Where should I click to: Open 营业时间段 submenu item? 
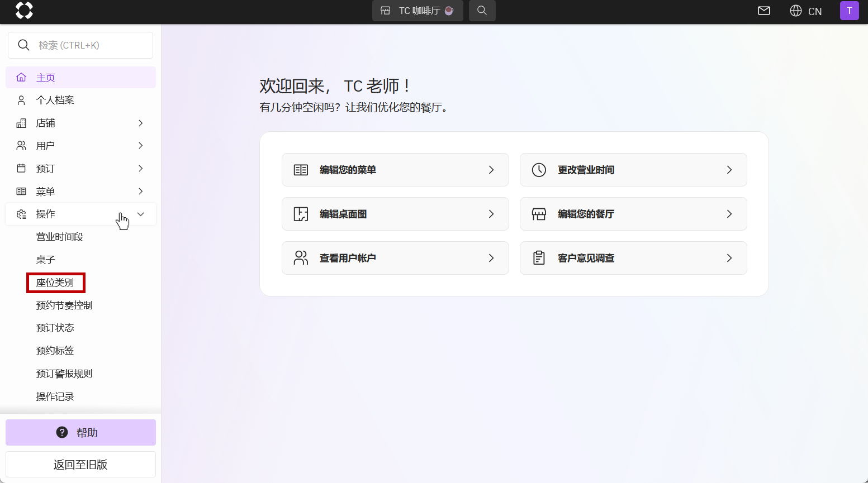[x=60, y=237]
